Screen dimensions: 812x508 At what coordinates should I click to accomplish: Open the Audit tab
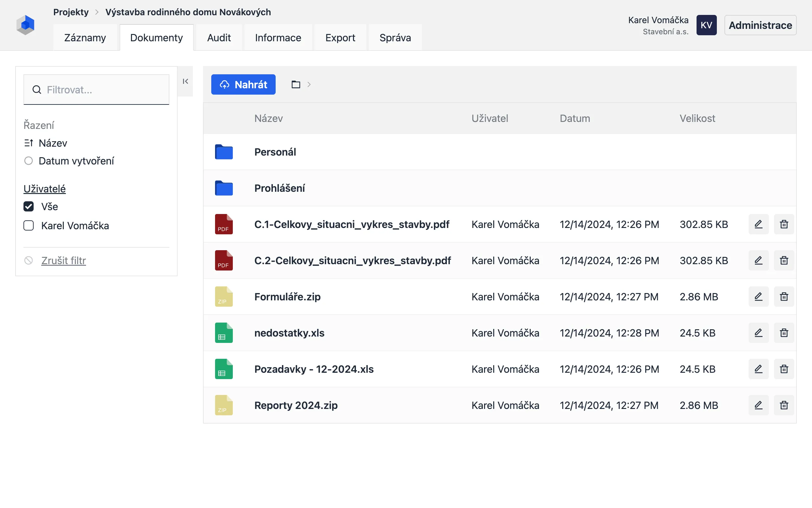coord(219,38)
